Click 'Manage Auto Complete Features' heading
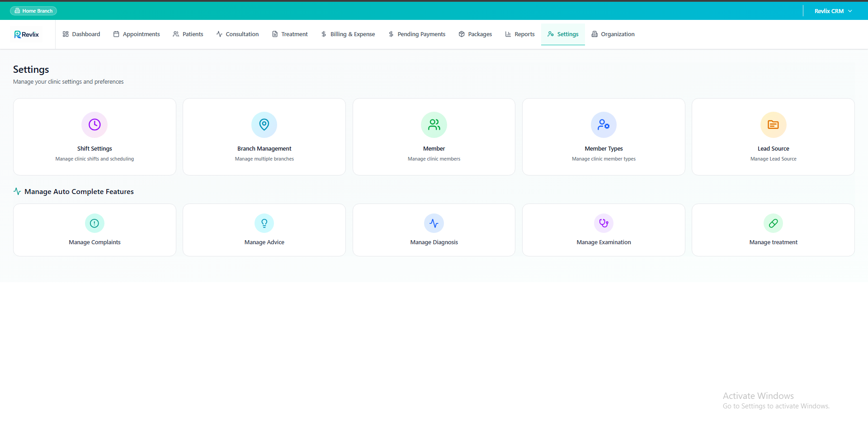Viewport: 868px width, 431px height. pos(79,192)
